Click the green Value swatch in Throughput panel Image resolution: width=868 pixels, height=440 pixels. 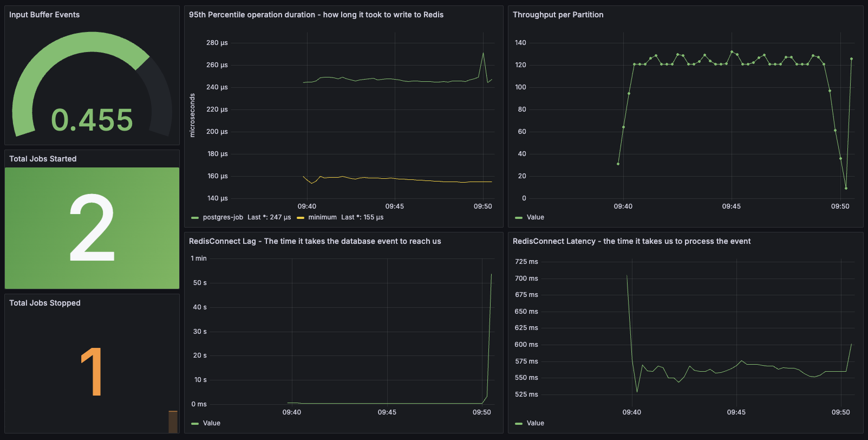point(519,218)
